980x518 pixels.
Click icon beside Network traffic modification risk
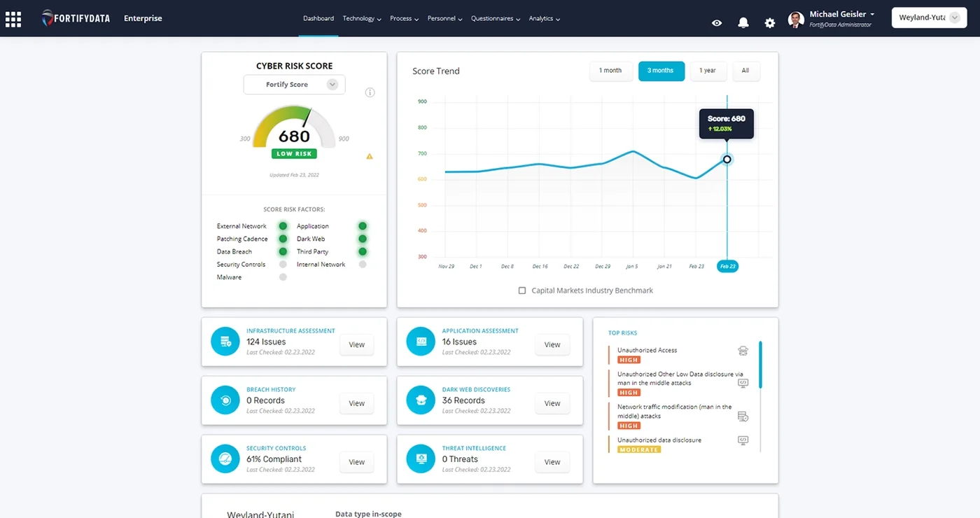coord(743,416)
